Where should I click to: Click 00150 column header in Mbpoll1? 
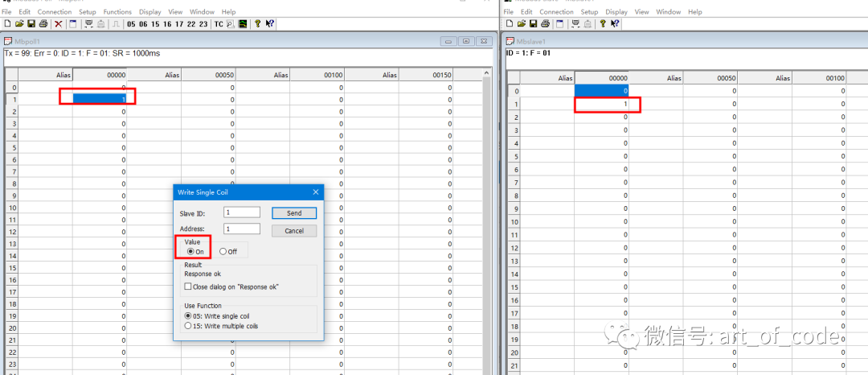tap(425, 75)
